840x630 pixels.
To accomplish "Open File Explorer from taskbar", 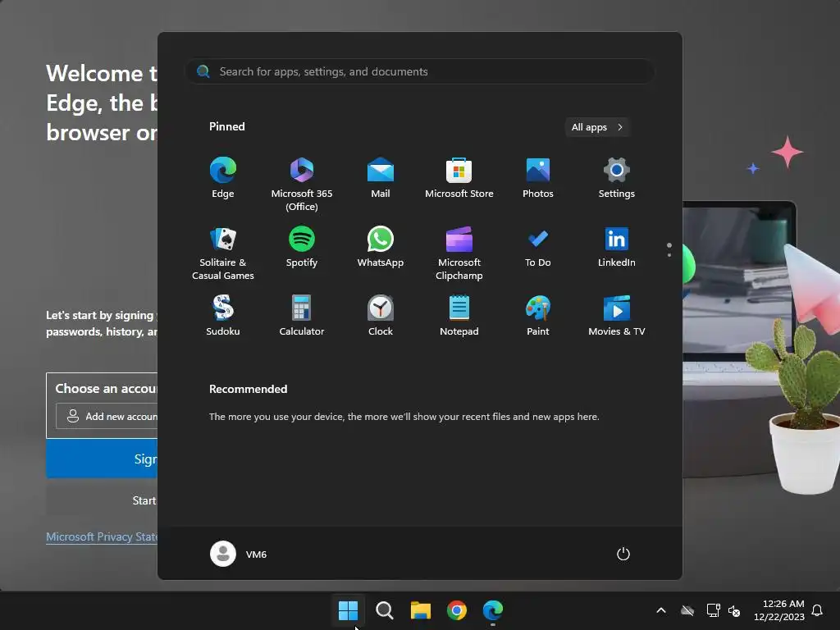I will tap(421, 609).
